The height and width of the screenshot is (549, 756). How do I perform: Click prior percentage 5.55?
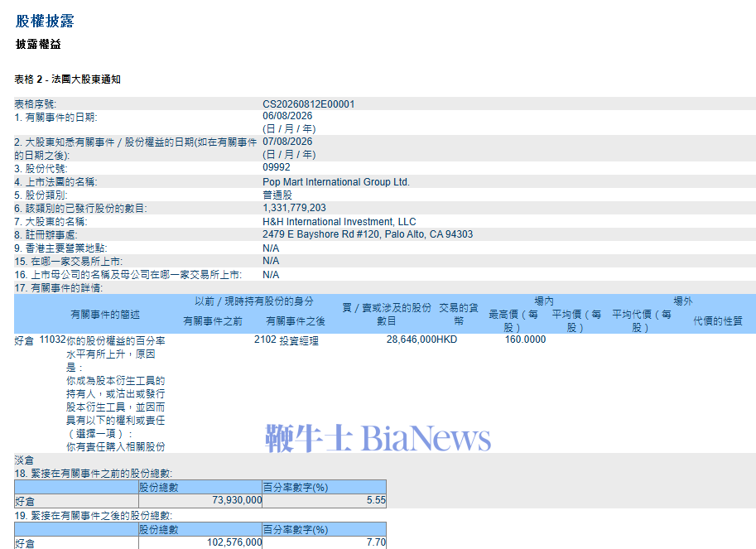(x=376, y=500)
